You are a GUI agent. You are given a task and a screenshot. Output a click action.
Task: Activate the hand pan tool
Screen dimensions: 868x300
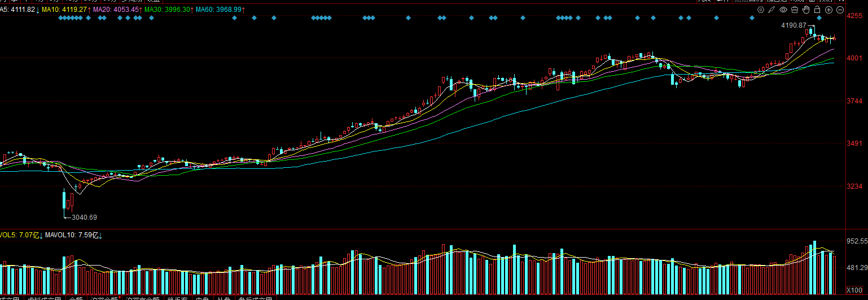[x=806, y=10]
